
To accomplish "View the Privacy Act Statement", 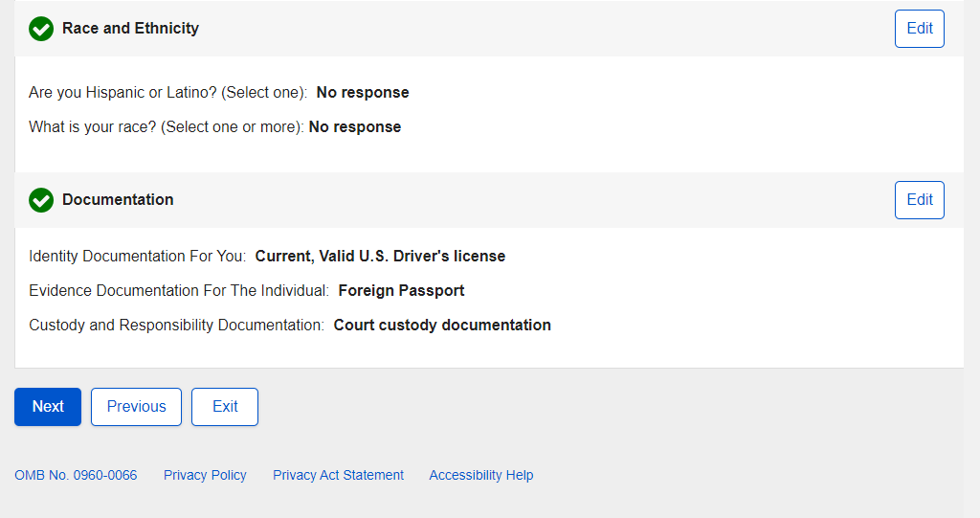I will [x=338, y=475].
